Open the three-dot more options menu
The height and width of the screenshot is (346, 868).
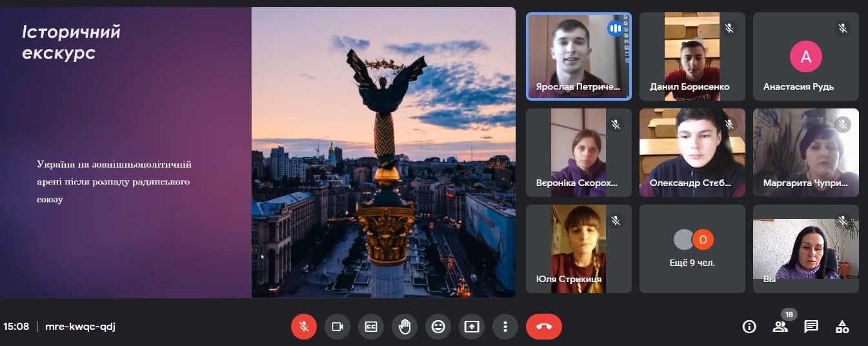click(x=505, y=327)
